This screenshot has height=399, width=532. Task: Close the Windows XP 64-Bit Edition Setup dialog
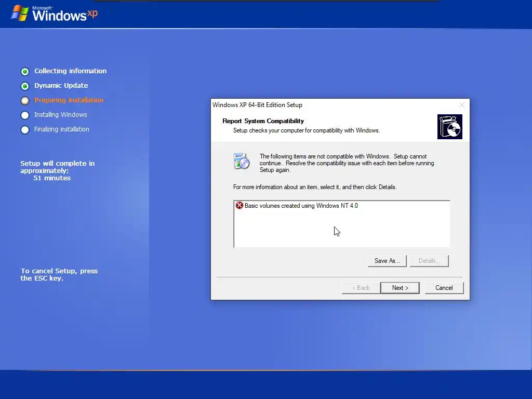tap(462, 105)
